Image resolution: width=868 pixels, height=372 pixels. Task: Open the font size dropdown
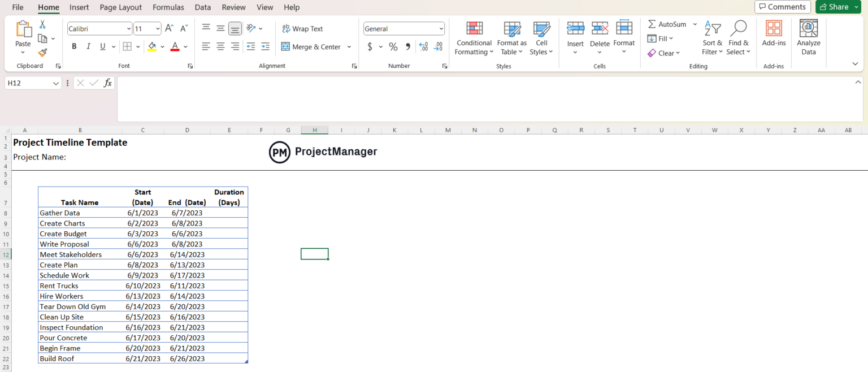click(x=157, y=28)
